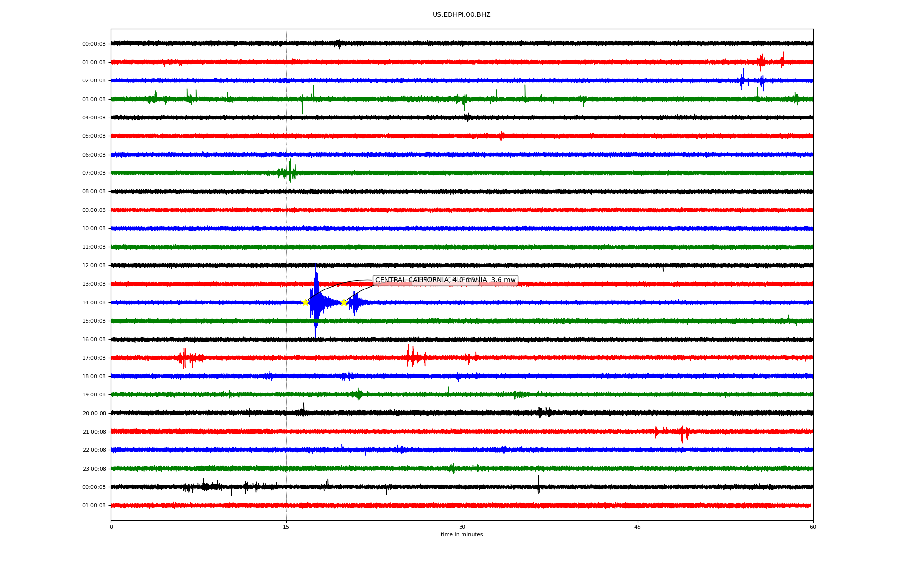Click the 0 tick on x-axis

pos(111,527)
